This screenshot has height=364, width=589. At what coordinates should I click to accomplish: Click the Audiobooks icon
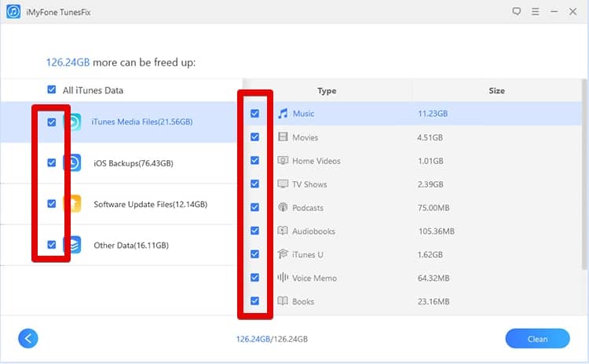(x=283, y=231)
